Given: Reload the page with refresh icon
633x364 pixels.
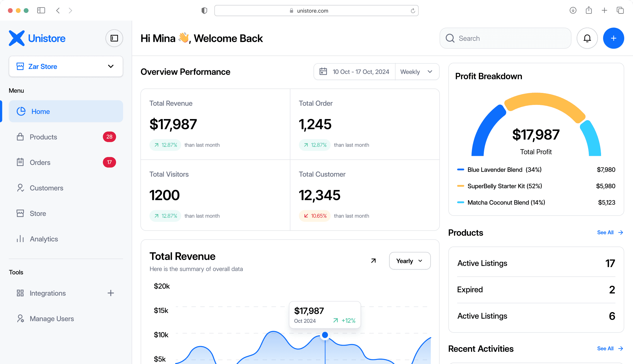Looking at the screenshot, I should click(413, 11).
